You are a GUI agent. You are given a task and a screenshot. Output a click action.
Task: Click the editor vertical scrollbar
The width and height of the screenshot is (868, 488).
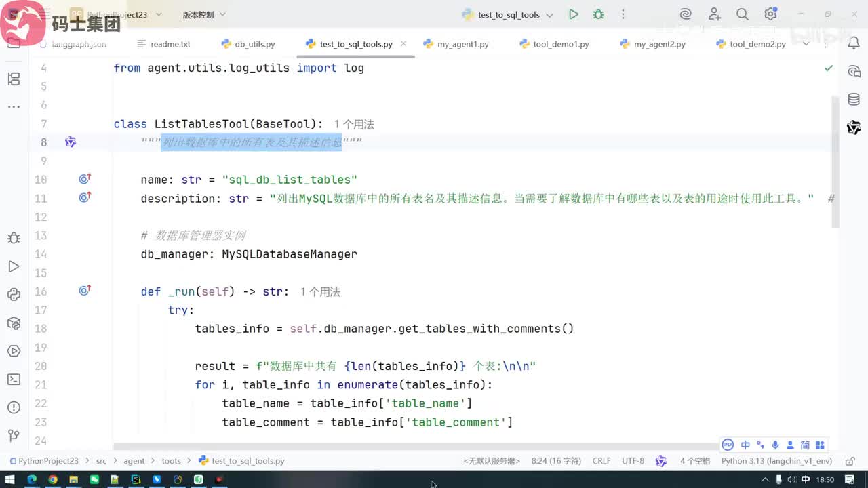point(835,162)
